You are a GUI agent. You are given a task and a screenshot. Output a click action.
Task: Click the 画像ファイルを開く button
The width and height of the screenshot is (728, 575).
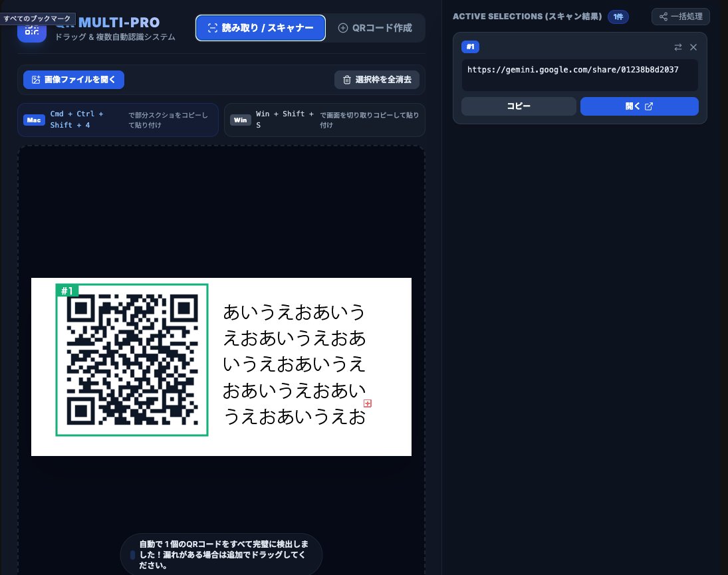tap(74, 80)
